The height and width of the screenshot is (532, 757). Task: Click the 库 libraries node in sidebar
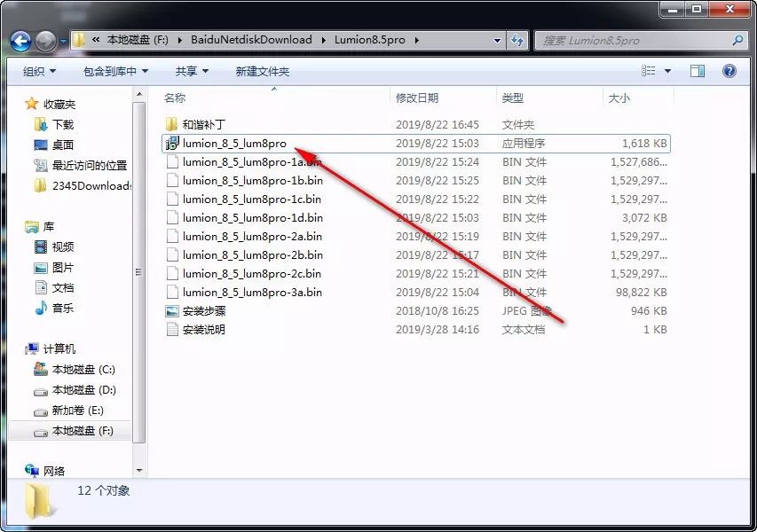(48, 226)
